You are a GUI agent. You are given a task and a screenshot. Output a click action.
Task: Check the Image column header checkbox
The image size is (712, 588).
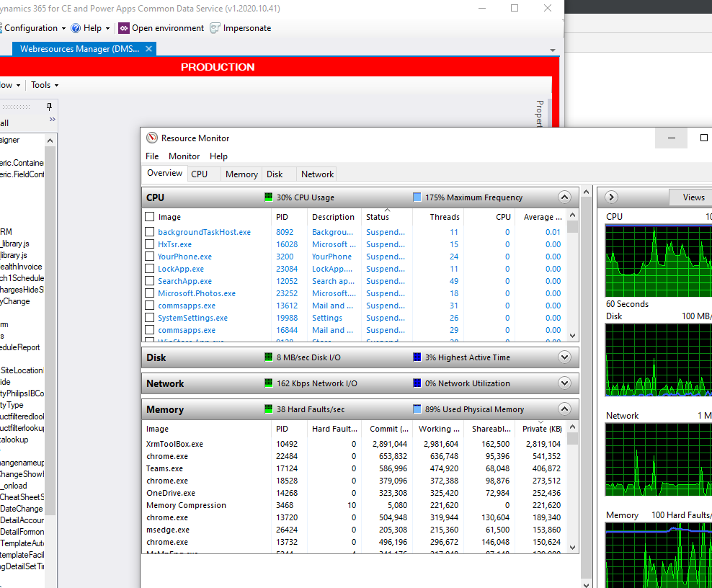tap(149, 217)
